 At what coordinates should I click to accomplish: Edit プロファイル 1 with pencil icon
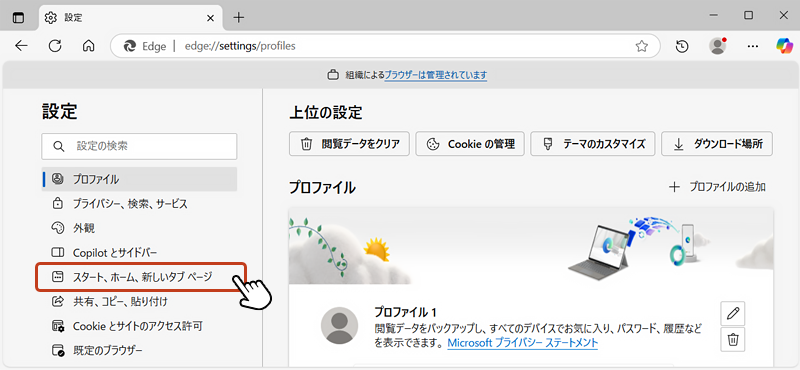tap(733, 313)
